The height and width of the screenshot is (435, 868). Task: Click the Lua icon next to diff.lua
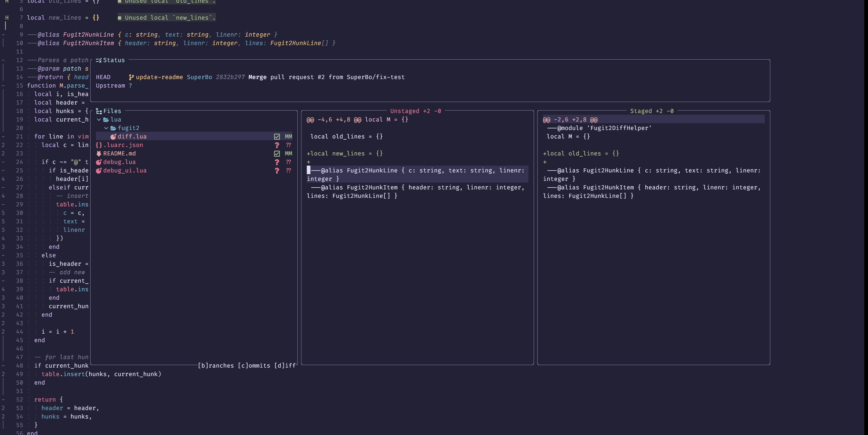[x=113, y=137]
